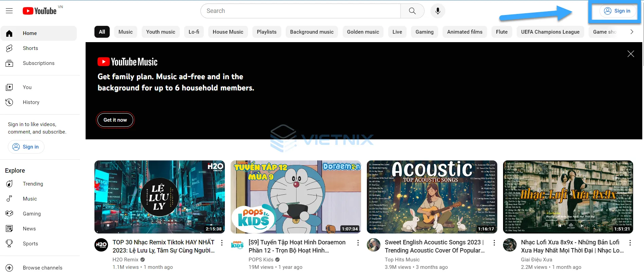
Task: Click the Sports trophy icon
Action: 9,244
